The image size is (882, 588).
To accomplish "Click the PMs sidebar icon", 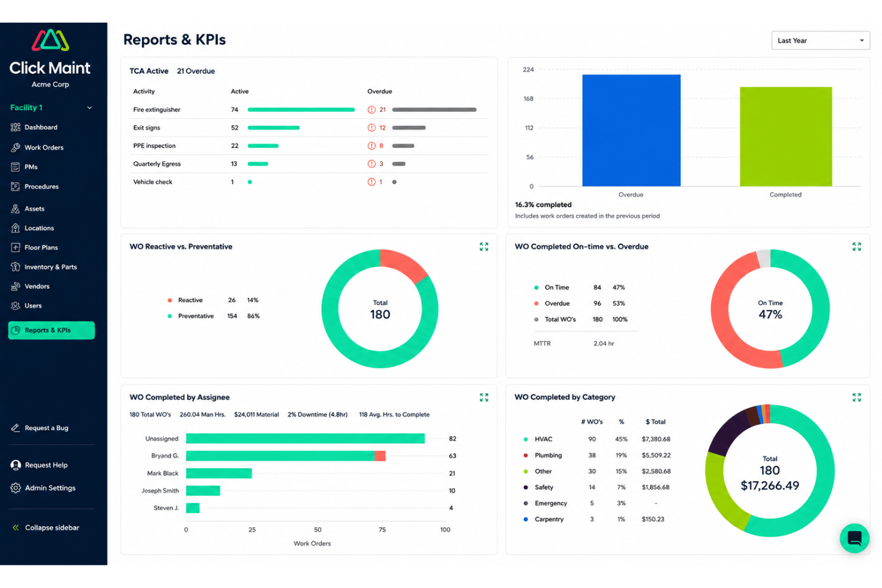I will [15, 167].
